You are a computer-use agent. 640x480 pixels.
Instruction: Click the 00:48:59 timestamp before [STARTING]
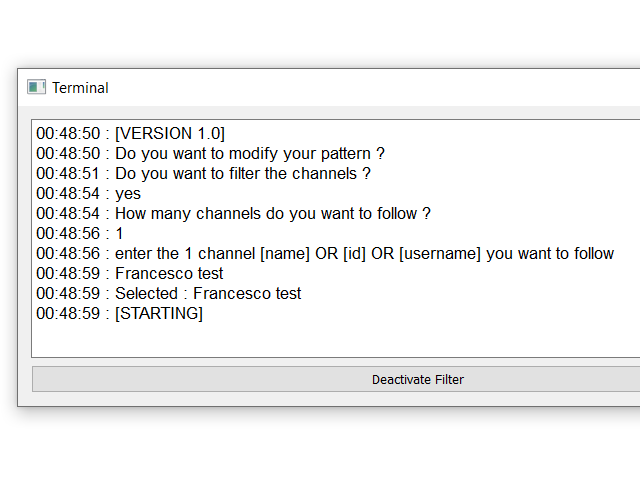(68, 313)
